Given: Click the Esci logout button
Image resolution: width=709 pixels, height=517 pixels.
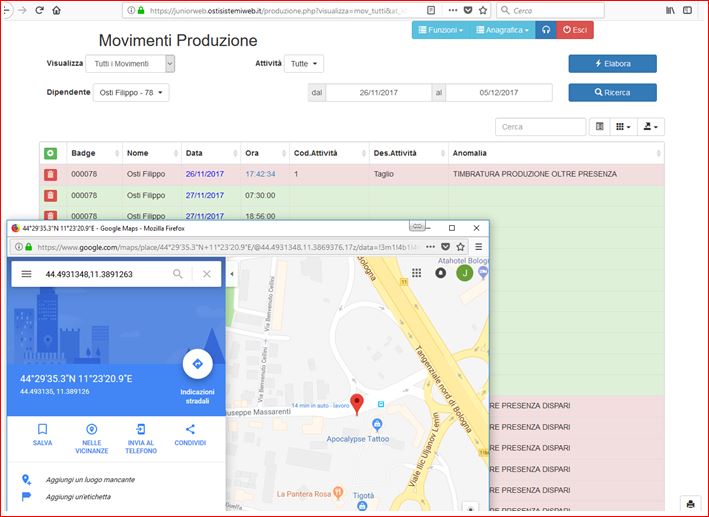Looking at the screenshot, I should pos(575,30).
